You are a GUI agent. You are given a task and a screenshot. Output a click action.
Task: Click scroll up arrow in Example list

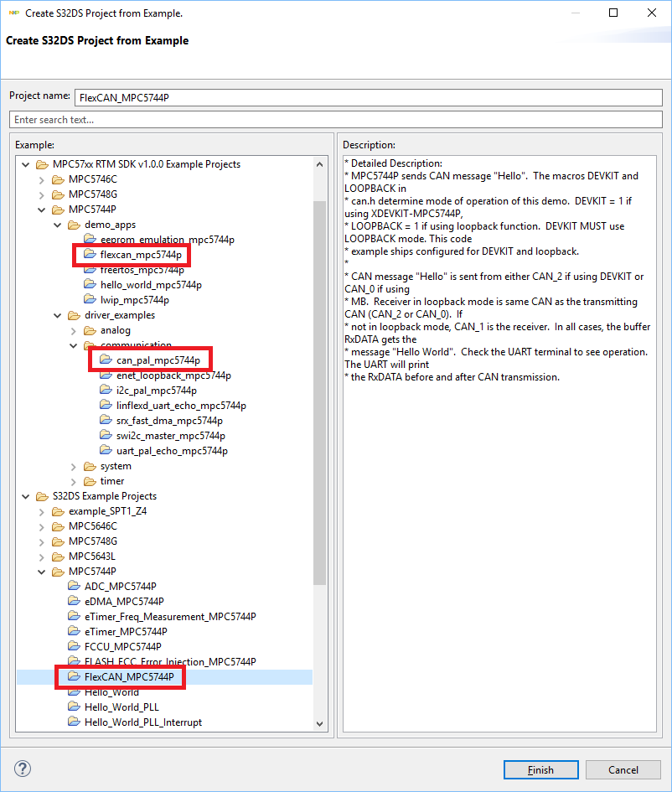[x=319, y=164]
